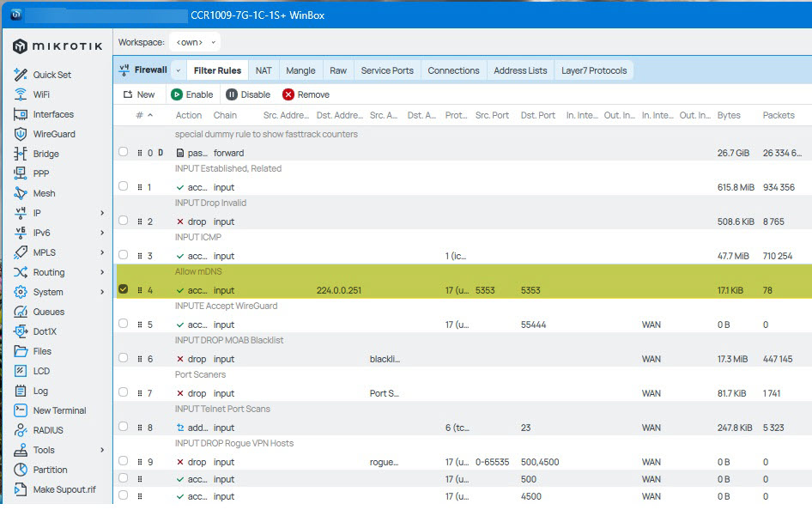Screen dimensions: 812x528
Task: Expand the Routing submenu
Action: (x=102, y=272)
